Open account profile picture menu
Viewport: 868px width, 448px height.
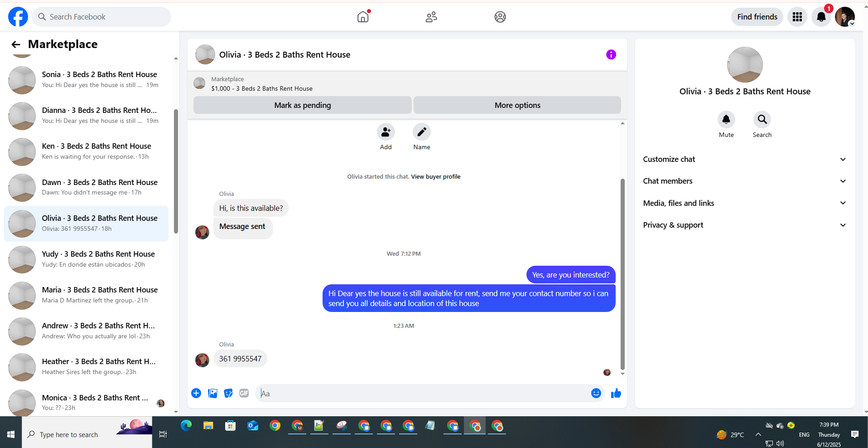pos(845,17)
